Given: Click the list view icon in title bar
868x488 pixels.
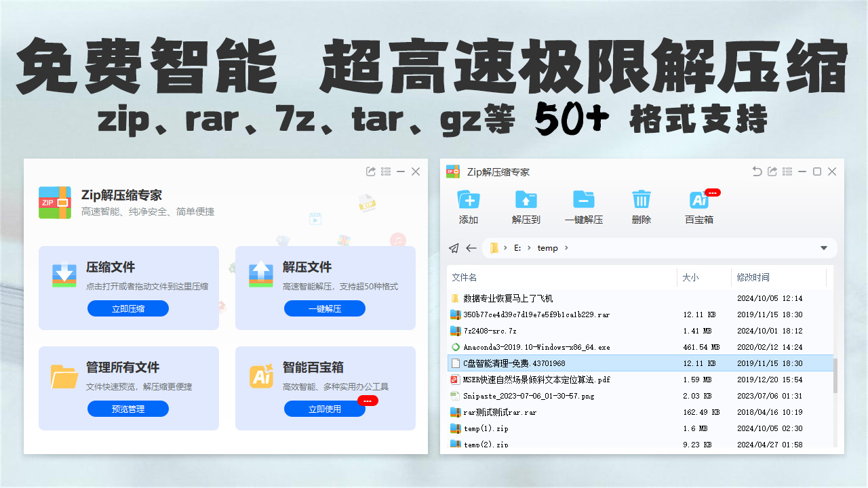Looking at the screenshot, I should click(x=787, y=171).
